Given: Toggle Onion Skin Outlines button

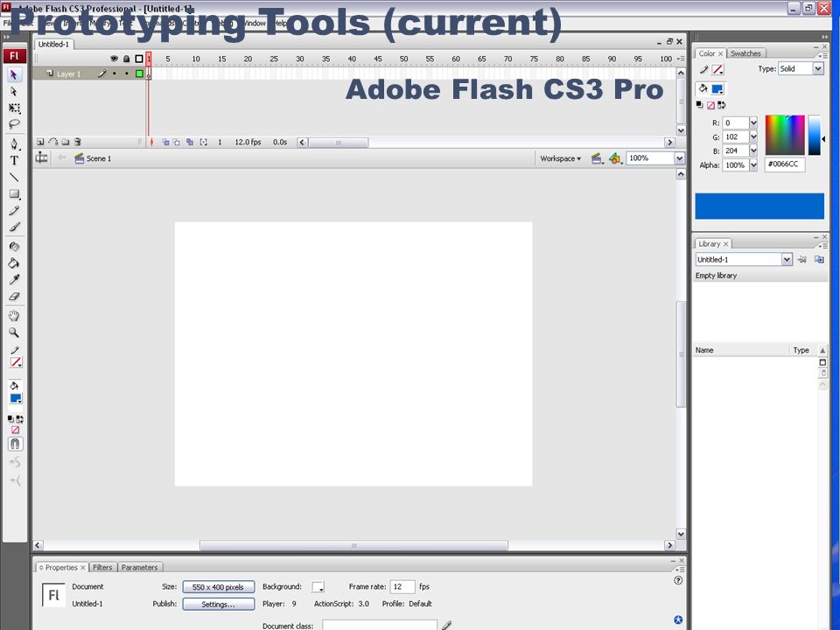Looking at the screenshot, I should [177, 142].
